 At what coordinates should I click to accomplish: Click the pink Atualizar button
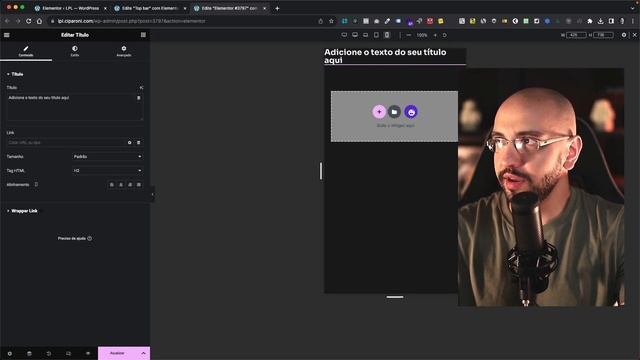(x=118, y=353)
